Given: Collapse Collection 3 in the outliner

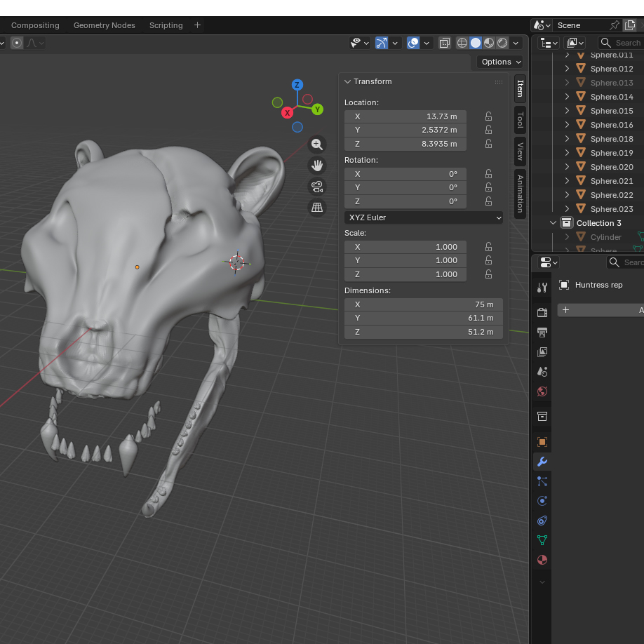Looking at the screenshot, I should click(553, 223).
